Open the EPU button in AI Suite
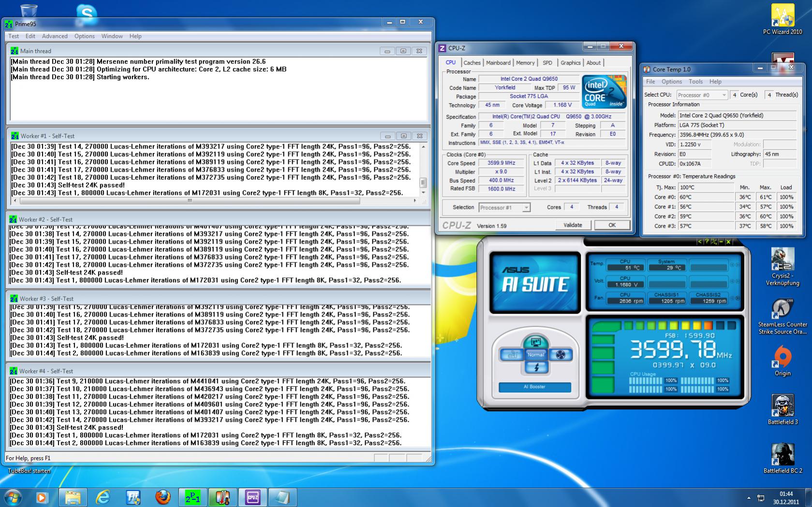812x507 pixels. click(x=512, y=355)
